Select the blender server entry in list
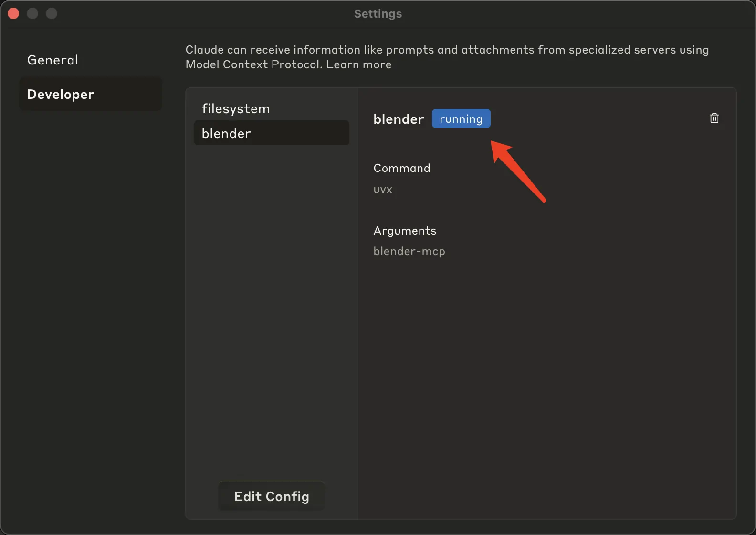The width and height of the screenshot is (756, 535). tap(272, 133)
